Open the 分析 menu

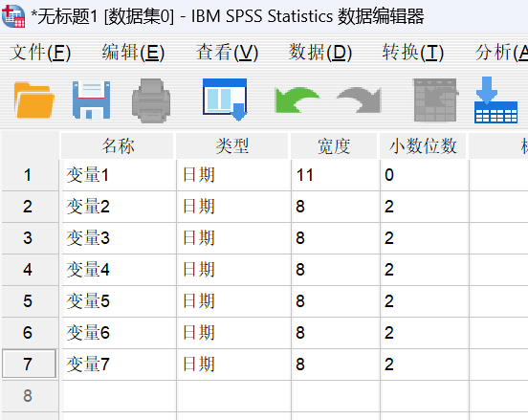coord(501,53)
